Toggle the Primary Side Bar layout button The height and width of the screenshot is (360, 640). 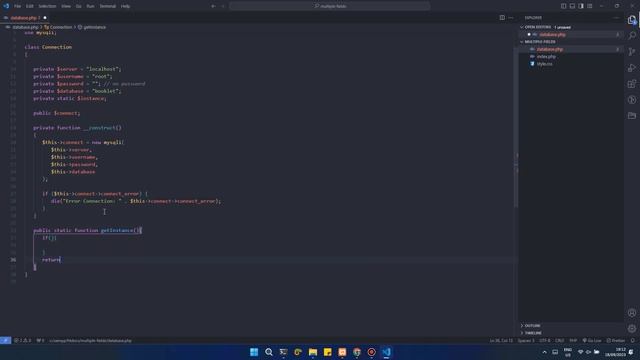click(563, 6)
